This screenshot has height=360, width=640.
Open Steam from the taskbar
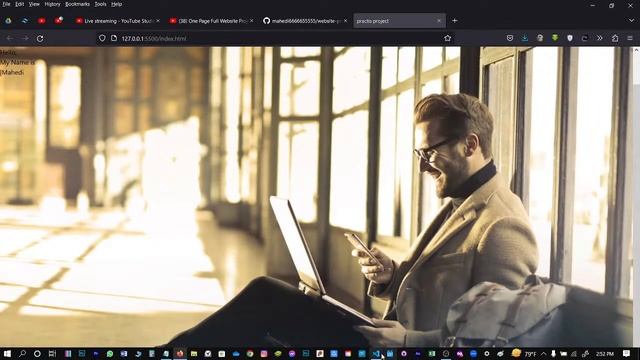coord(138,354)
